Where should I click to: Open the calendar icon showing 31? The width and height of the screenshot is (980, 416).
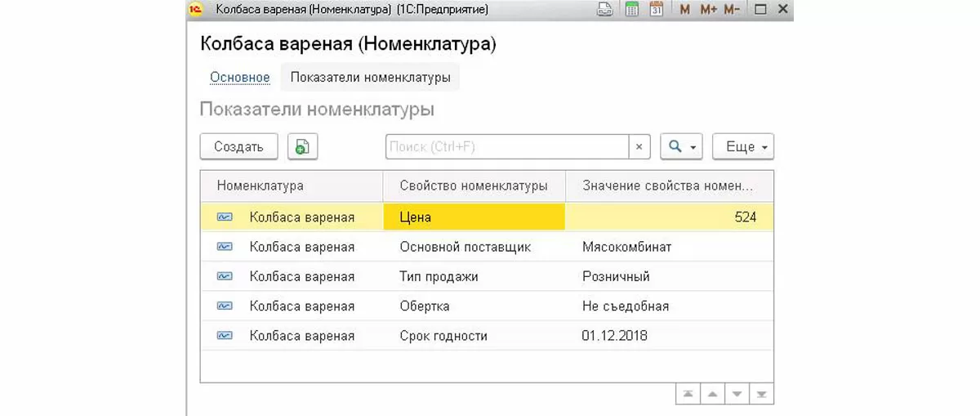(656, 10)
